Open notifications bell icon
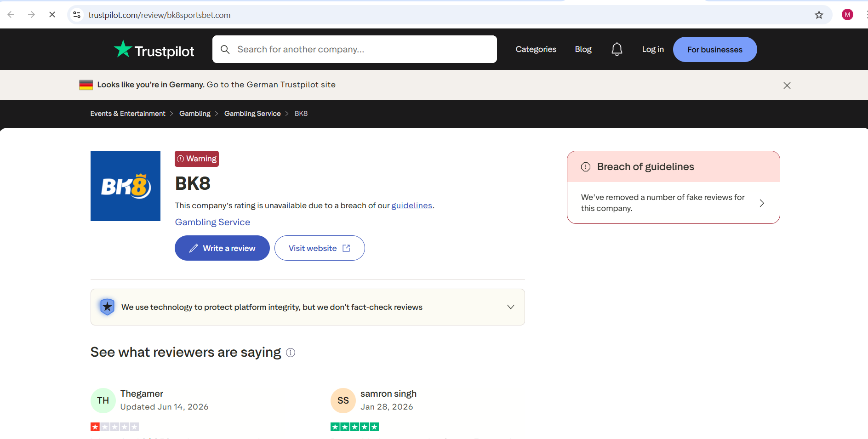Screen dimensions: 868x439 (x=617, y=49)
